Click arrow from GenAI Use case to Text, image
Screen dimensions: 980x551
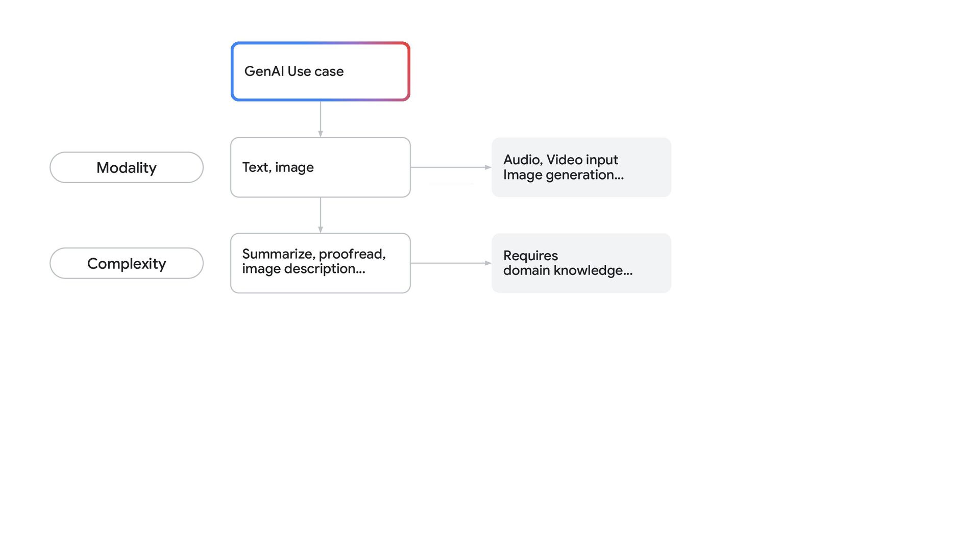320,119
